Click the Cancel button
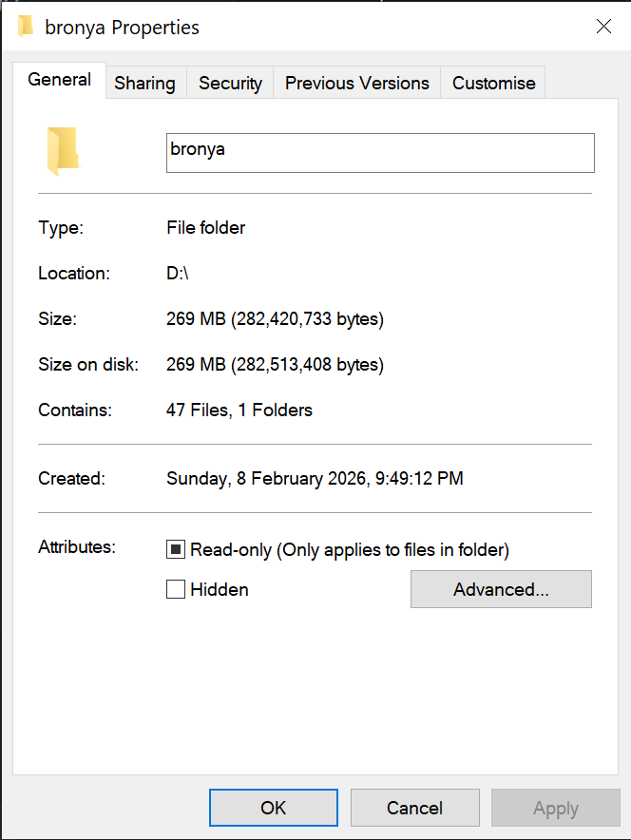631x840 pixels. [x=414, y=808]
